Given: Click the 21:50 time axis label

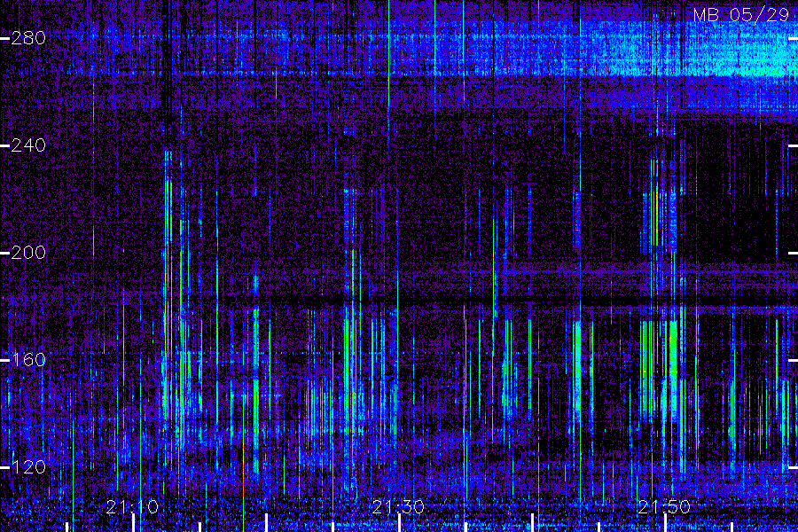Looking at the screenshot, I should point(664,507).
